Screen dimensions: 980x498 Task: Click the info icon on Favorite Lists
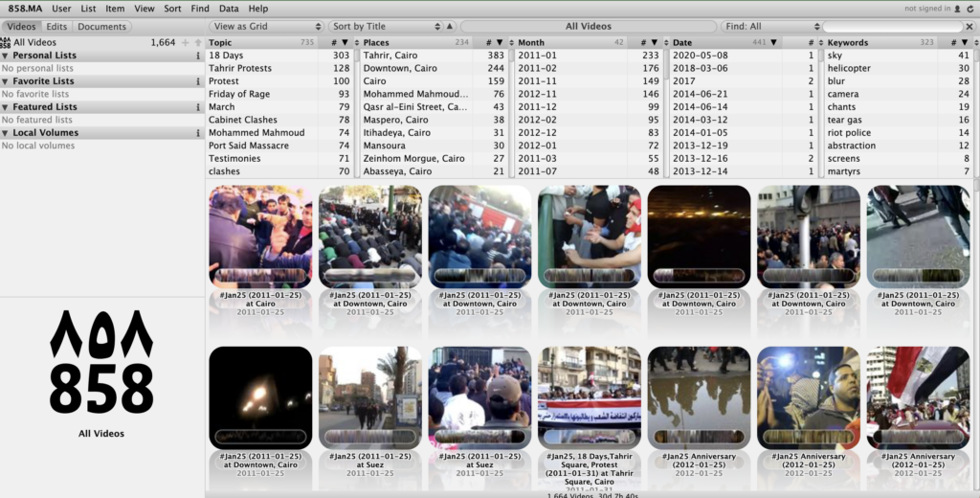(x=198, y=81)
